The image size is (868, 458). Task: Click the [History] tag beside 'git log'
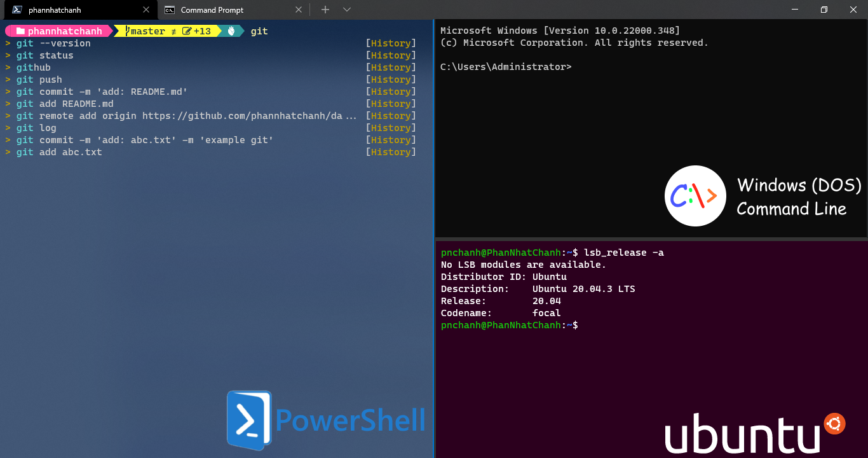(x=391, y=128)
